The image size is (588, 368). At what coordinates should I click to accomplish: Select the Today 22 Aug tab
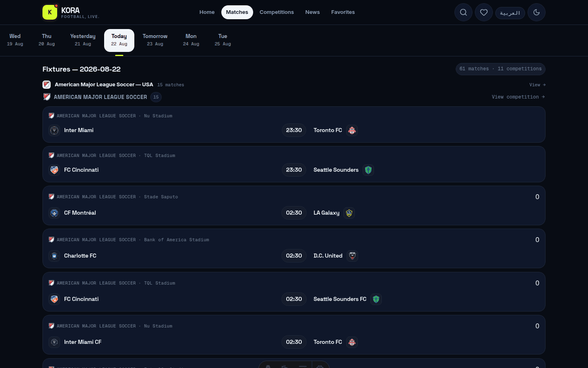119,40
